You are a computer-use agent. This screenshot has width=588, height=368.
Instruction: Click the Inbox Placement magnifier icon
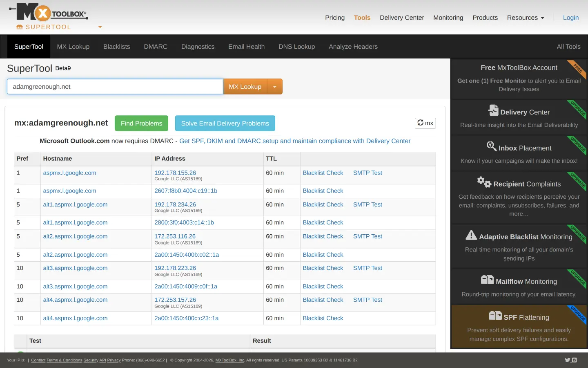(491, 146)
